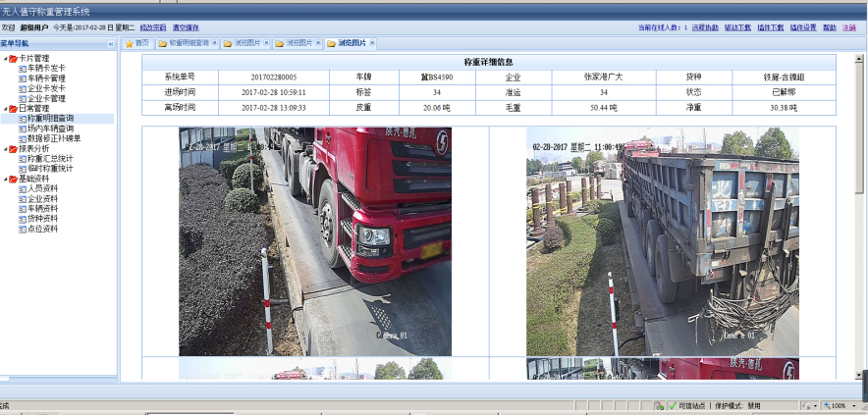
Task: Click the green trusted-site checkmark in status bar
Action: tap(673, 406)
